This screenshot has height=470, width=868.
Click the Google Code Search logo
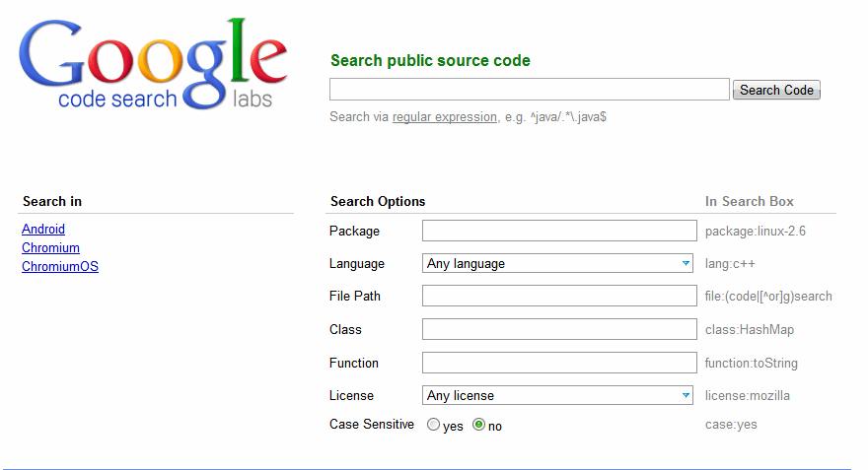pyautogui.click(x=153, y=63)
